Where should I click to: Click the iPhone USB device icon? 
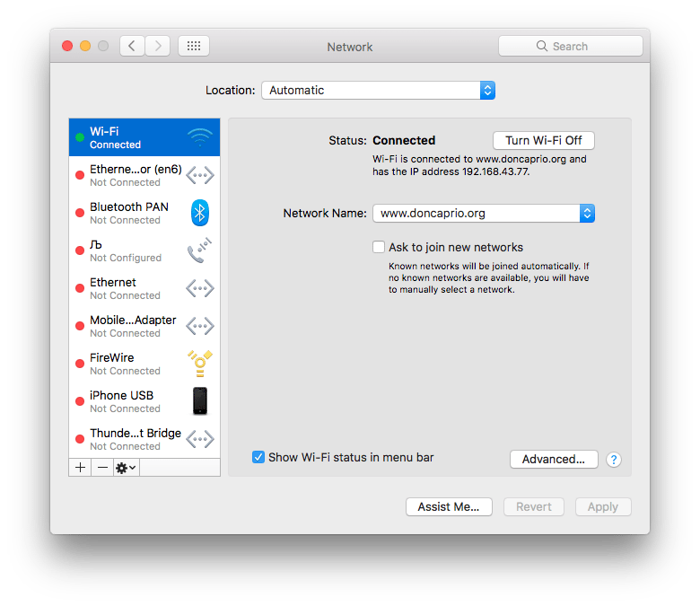pyautogui.click(x=199, y=401)
